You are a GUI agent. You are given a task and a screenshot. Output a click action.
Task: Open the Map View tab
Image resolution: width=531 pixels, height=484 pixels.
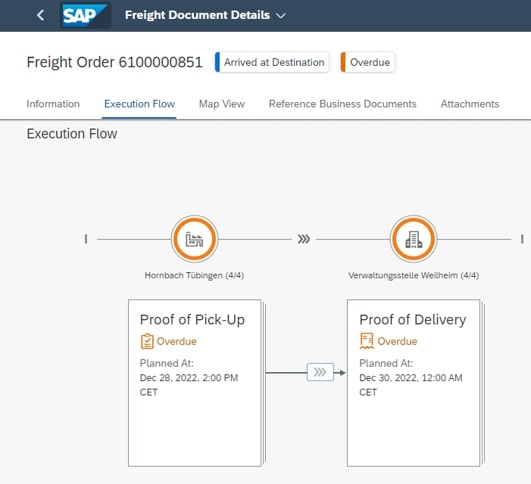pos(222,104)
